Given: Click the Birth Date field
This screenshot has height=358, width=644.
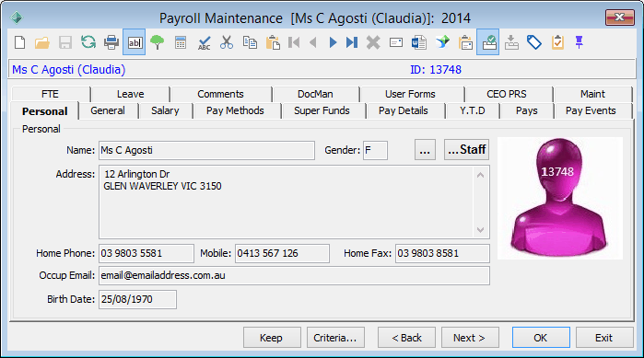Looking at the screenshot, I should point(137,299).
